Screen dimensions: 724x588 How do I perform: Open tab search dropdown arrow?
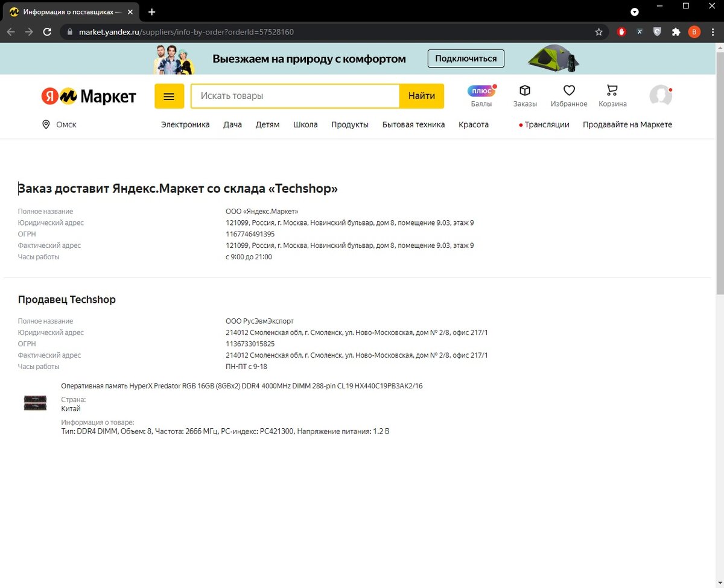[x=635, y=12]
